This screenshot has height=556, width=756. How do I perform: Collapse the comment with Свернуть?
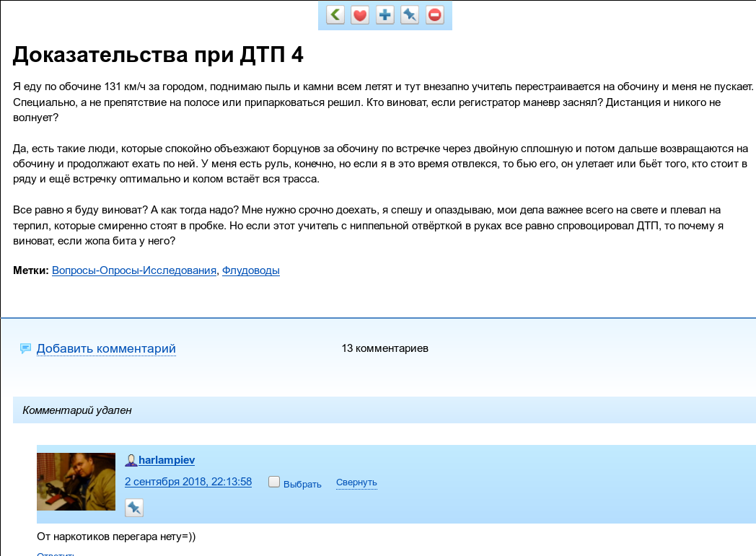point(356,482)
